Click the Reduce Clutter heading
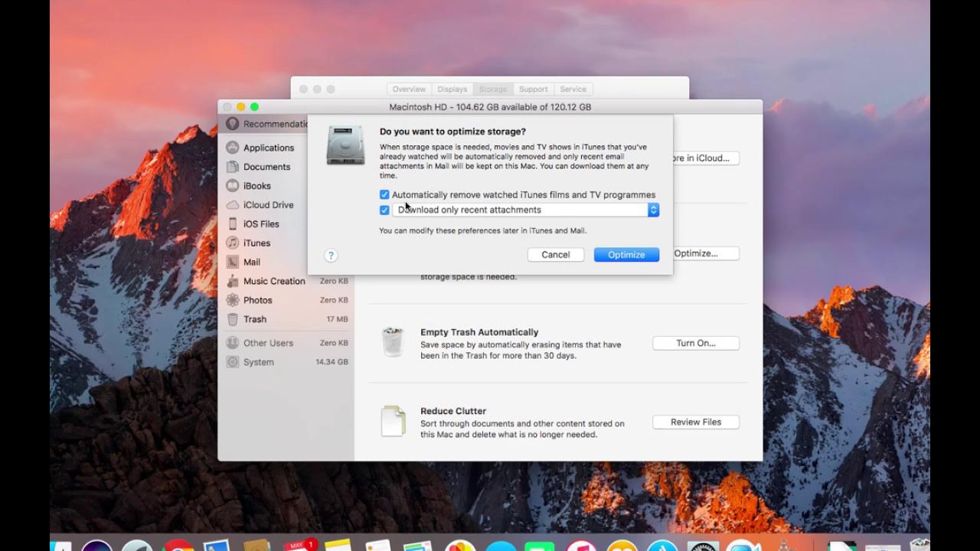 pyautogui.click(x=453, y=411)
